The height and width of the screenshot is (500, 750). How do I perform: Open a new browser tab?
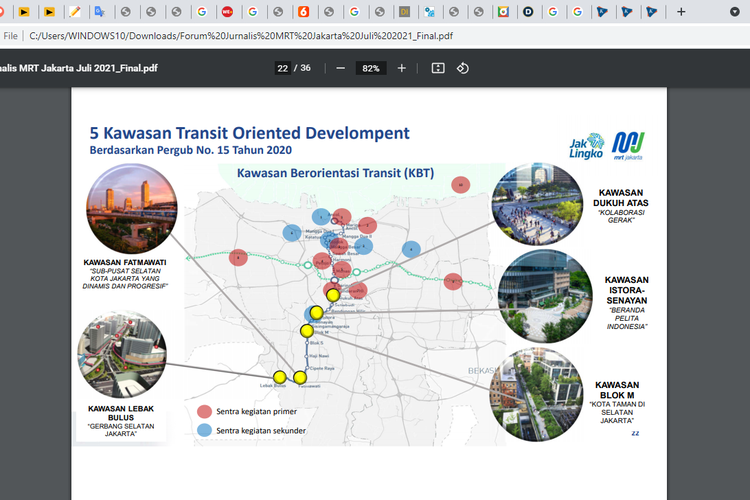pyautogui.click(x=681, y=12)
